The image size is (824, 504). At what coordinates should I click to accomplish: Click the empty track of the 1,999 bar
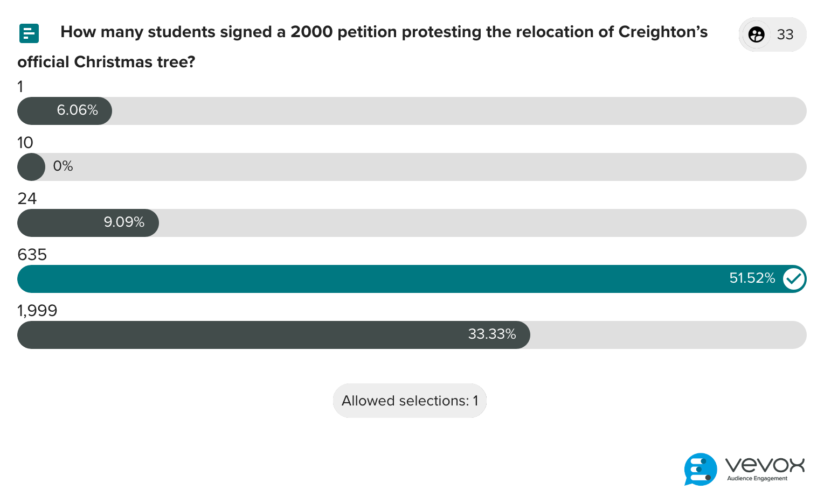(x=668, y=335)
